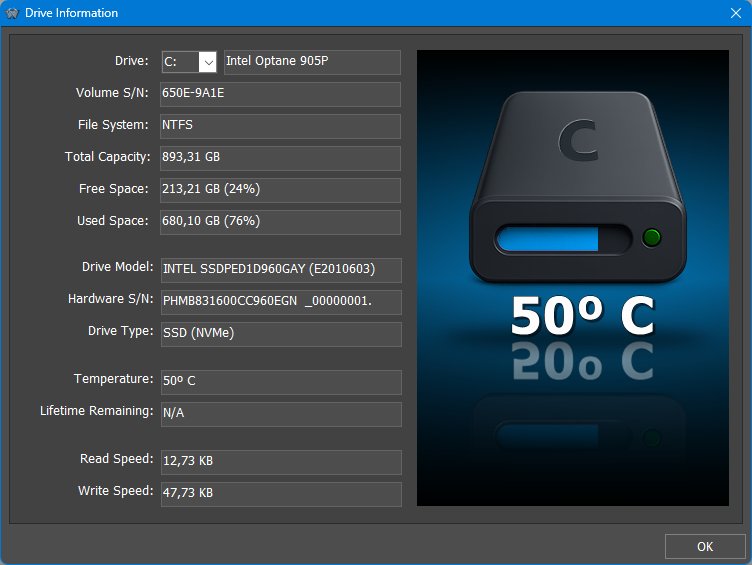Click the "Free Space:" label
This screenshot has width=752, height=565.
[x=114, y=189]
